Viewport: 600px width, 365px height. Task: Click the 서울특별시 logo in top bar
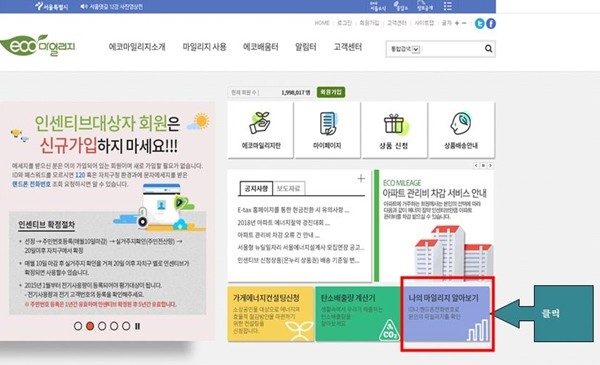click(x=52, y=6)
